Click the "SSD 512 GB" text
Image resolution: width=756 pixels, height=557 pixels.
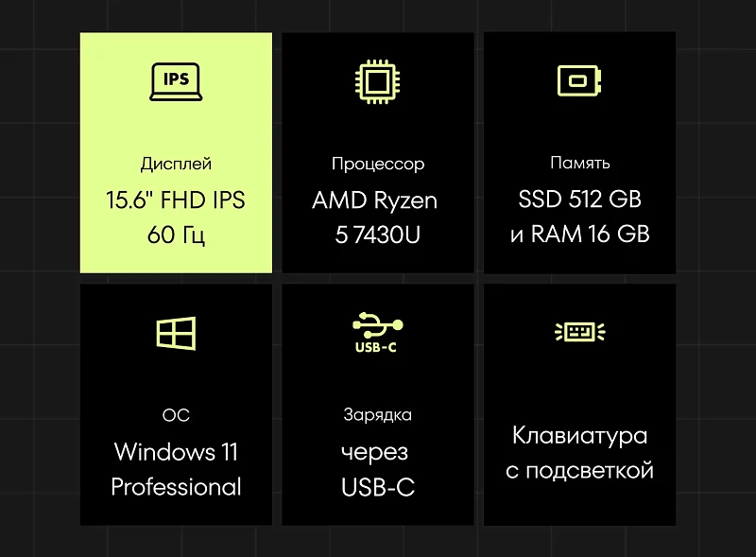[x=579, y=200]
